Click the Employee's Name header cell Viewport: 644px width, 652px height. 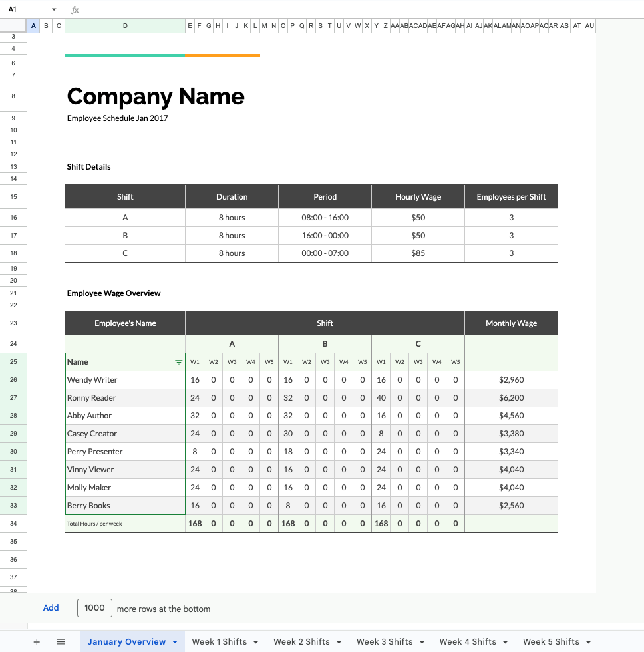pos(125,323)
